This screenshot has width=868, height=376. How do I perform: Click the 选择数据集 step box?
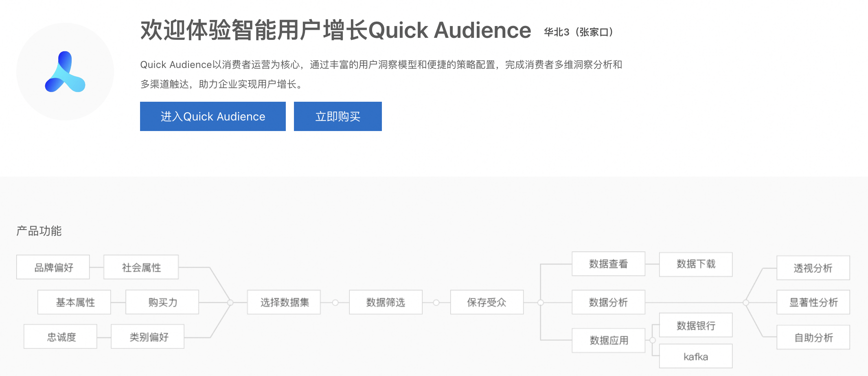pyautogui.click(x=284, y=302)
